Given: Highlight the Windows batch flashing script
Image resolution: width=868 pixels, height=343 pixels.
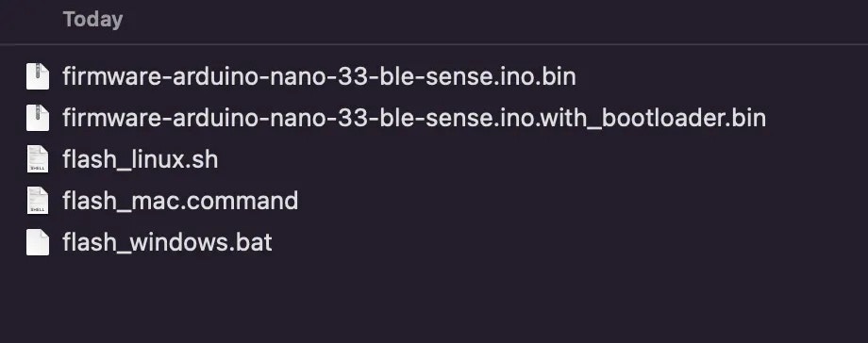Looking at the screenshot, I should 167,242.
